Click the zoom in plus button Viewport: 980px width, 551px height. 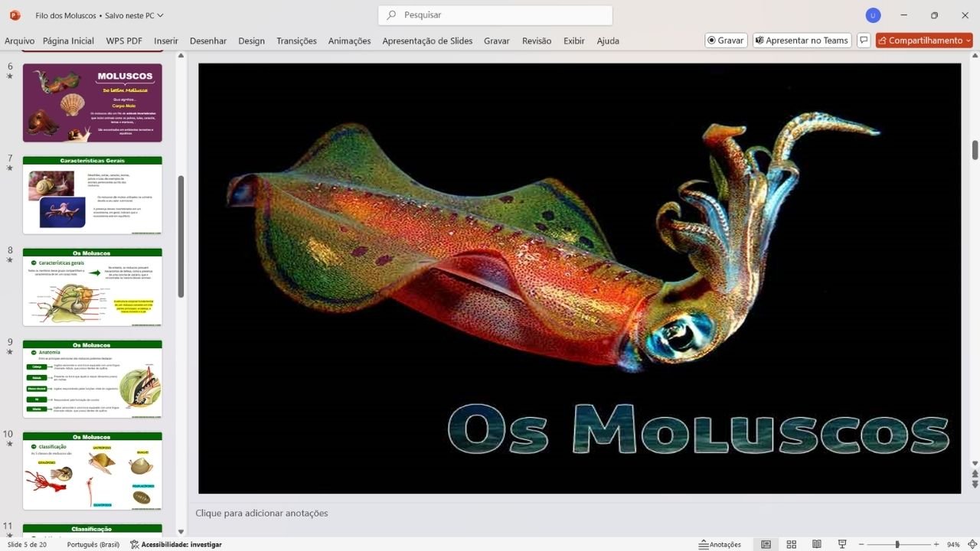coord(936,545)
